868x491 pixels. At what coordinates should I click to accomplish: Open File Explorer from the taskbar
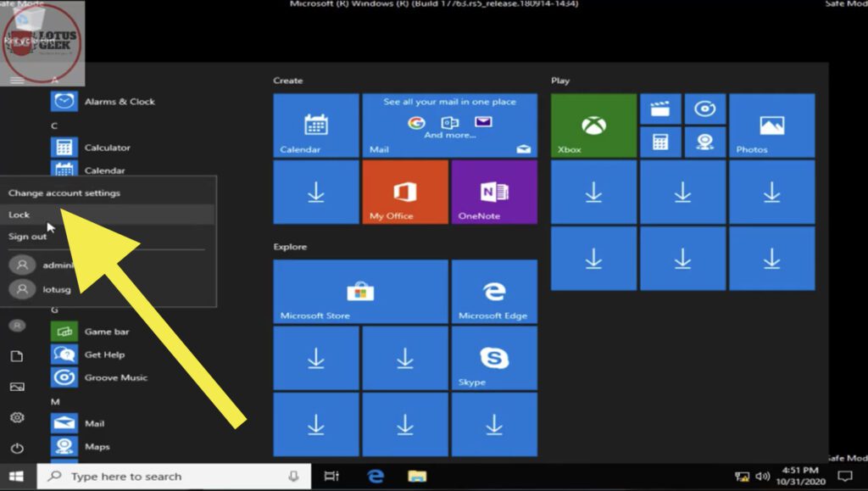click(x=416, y=477)
